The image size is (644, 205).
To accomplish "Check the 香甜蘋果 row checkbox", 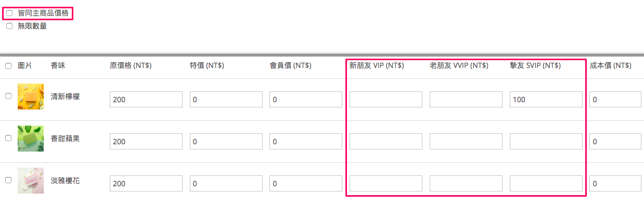I will click(x=8, y=138).
